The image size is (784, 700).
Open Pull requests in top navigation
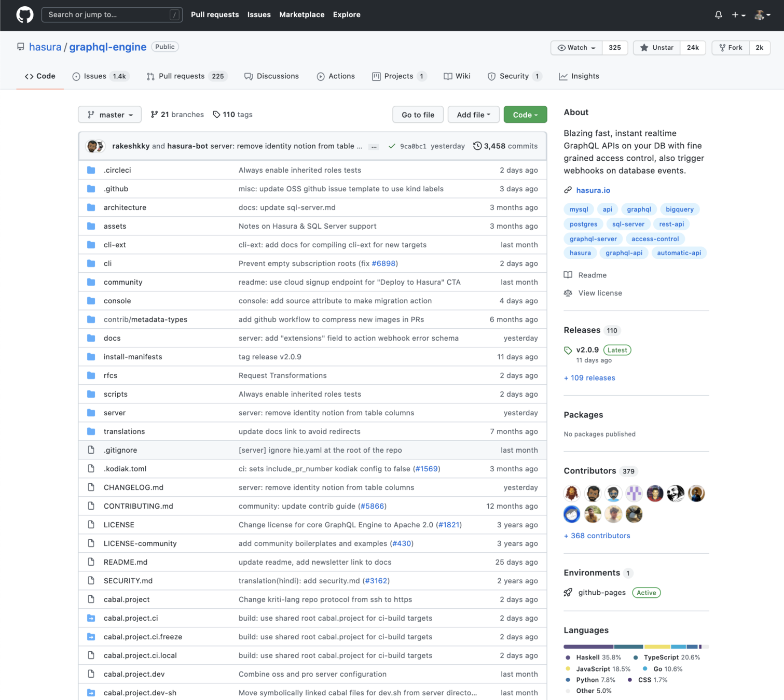(x=215, y=15)
